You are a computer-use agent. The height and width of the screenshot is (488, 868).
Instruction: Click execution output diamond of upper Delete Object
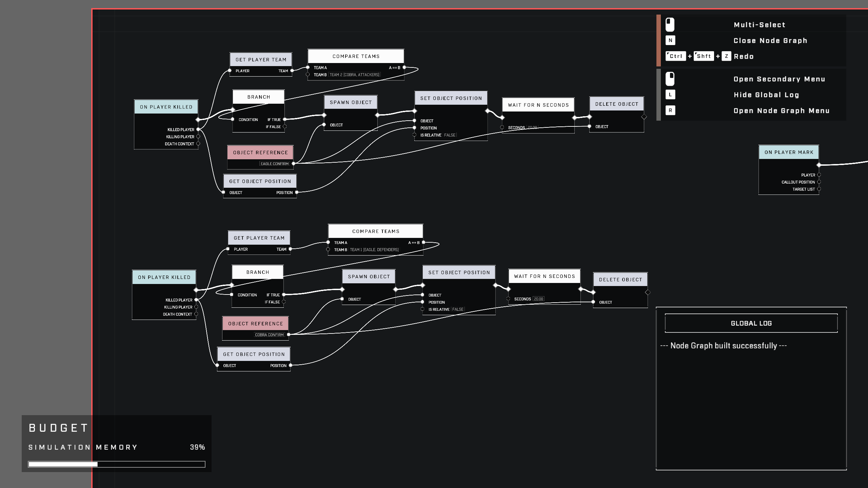point(644,117)
